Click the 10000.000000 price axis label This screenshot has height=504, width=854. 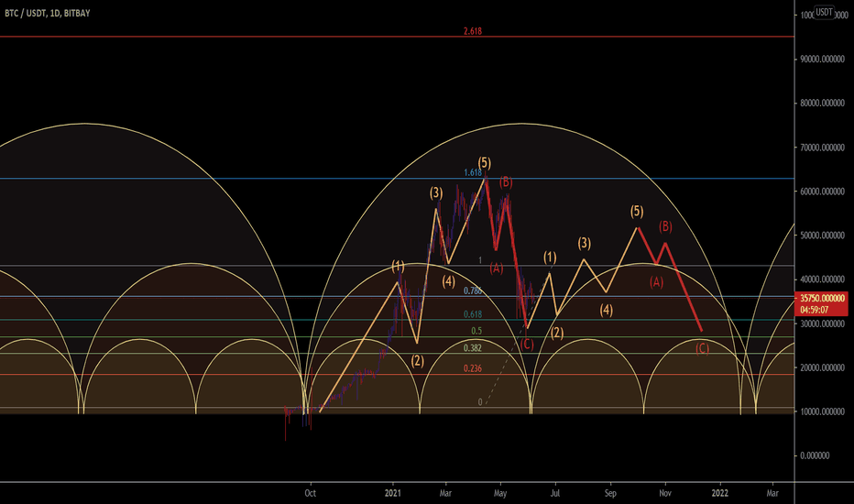pos(823,412)
